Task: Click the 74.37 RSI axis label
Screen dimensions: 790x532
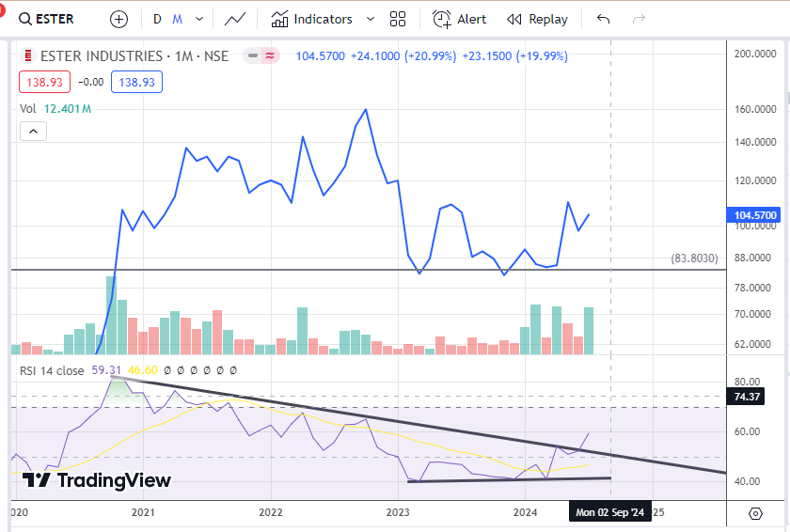Action: pos(746,397)
